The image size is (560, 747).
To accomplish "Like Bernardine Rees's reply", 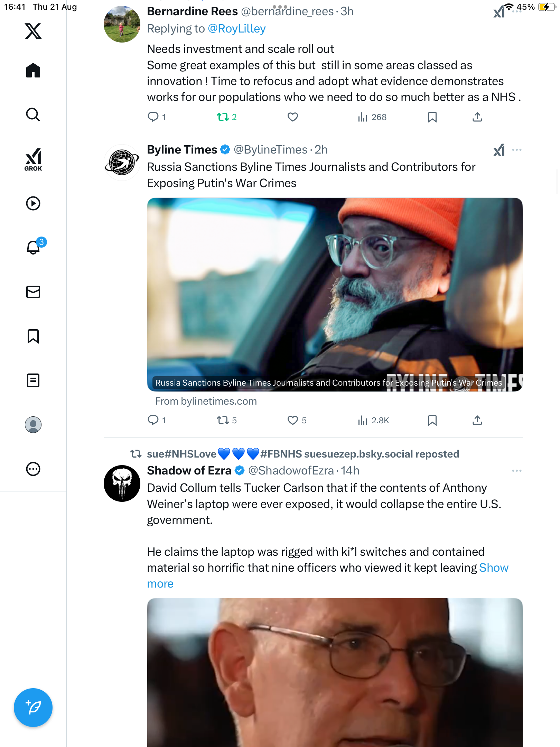I will coord(293,117).
